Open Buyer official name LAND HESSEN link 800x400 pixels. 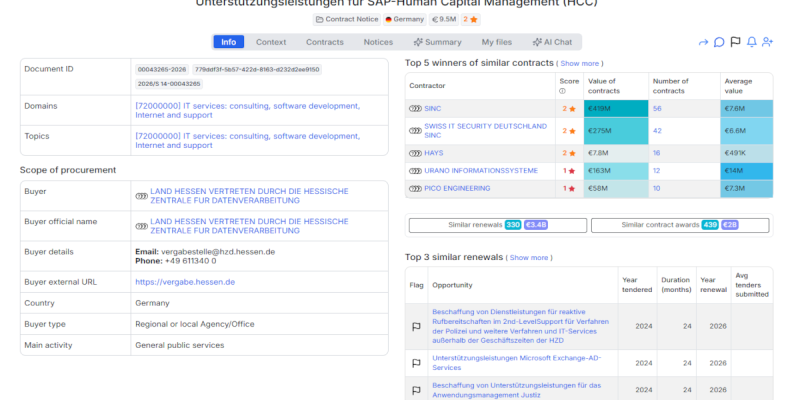[249, 226]
